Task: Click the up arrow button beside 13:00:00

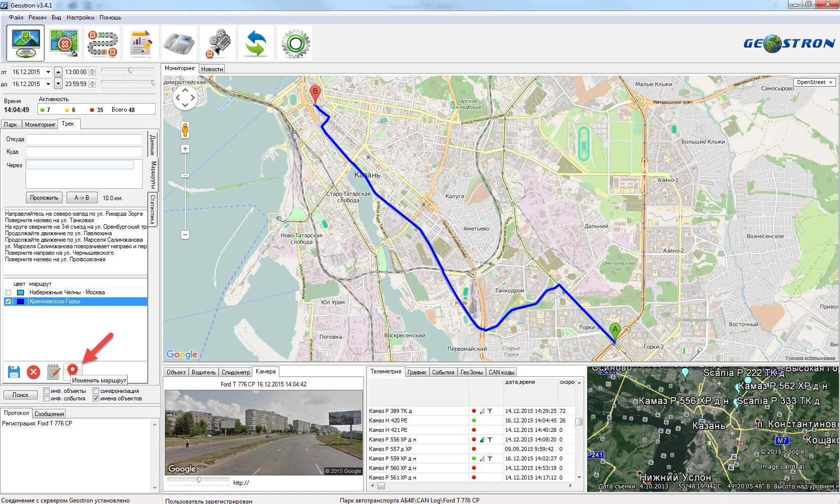Action: (58, 72)
